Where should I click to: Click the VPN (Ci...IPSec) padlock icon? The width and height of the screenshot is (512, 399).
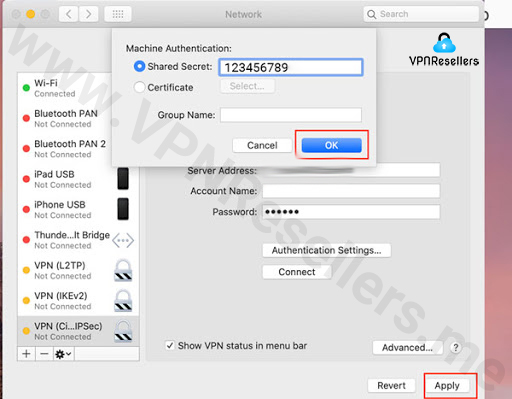tap(123, 331)
